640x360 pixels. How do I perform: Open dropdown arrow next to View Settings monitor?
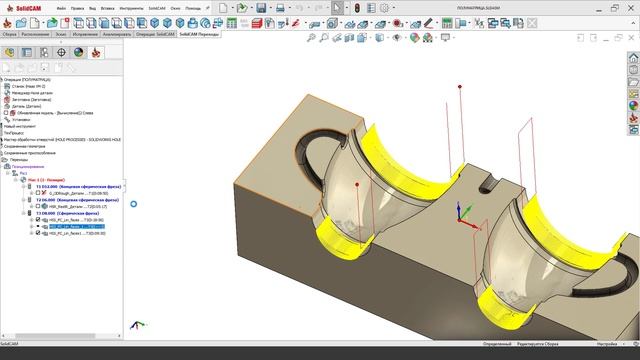(453, 38)
